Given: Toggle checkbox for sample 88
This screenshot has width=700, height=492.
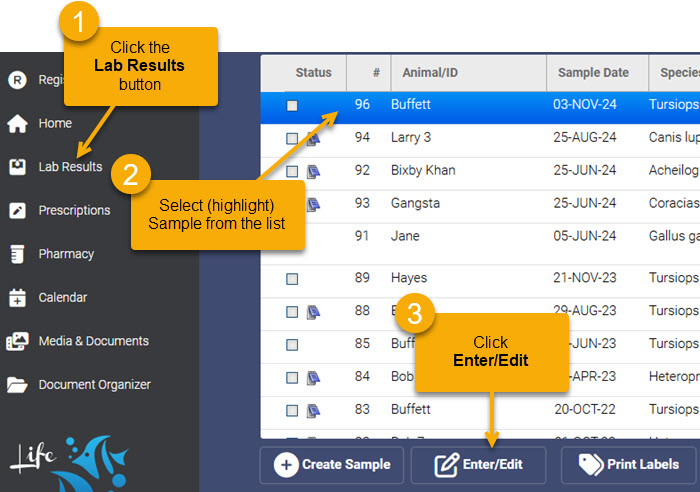Looking at the screenshot, I should [292, 312].
